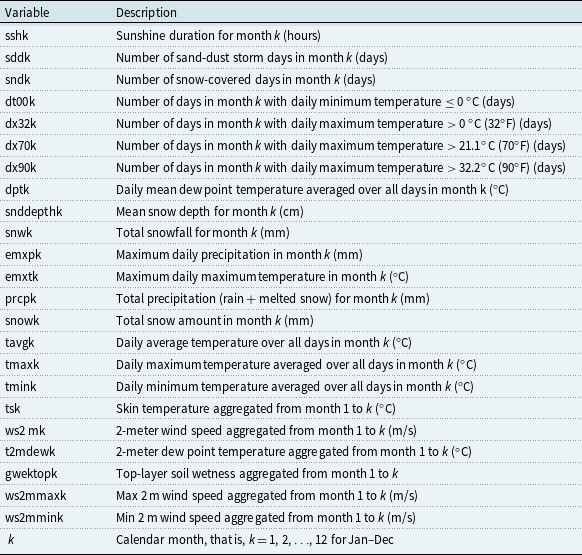The width and height of the screenshot is (582, 555).
Task: Select the variable name 'emxpk'
Action: (23, 255)
